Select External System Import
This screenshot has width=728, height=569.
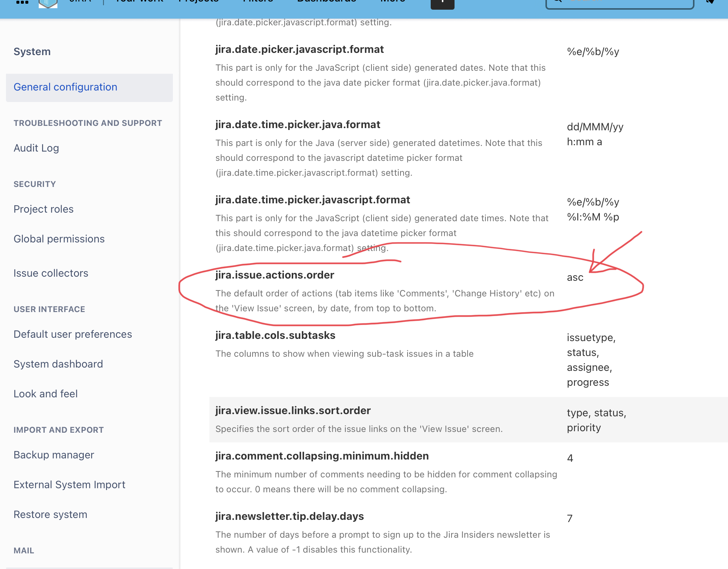coord(69,485)
